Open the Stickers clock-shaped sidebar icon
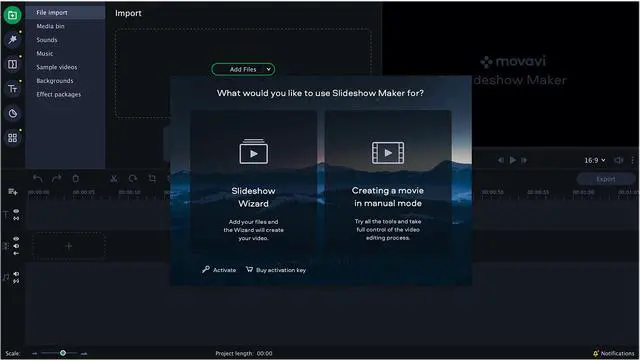 (13, 114)
